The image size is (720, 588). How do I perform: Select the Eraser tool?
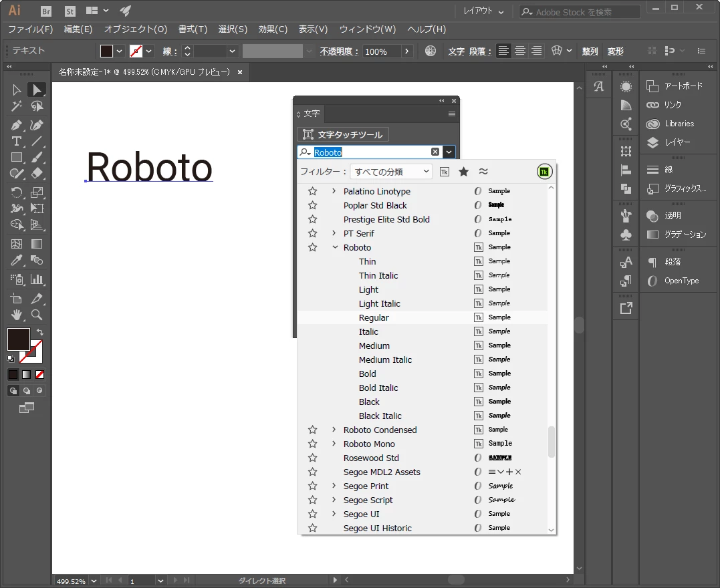(x=37, y=174)
